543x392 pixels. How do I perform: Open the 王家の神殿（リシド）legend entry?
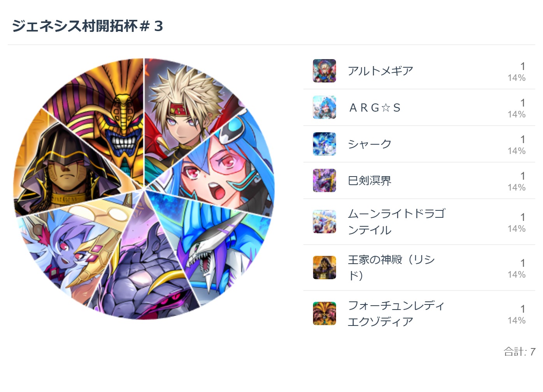[x=391, y=268]
